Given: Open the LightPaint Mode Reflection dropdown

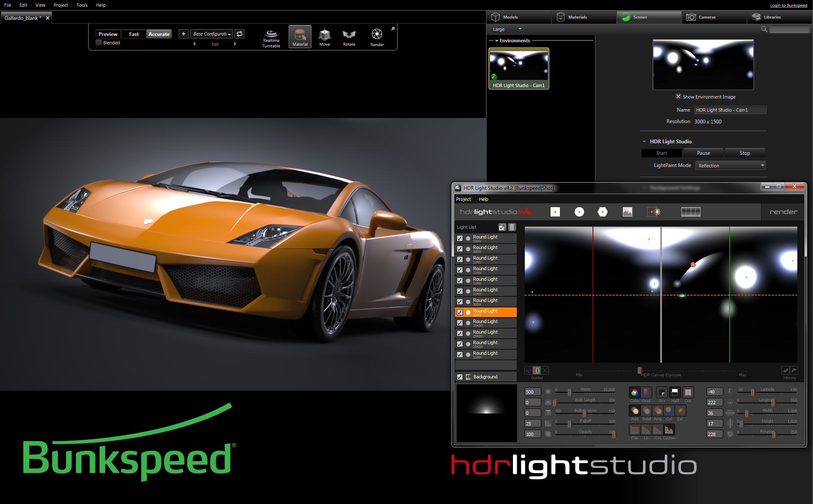Looking at the screenshot, I should [730, 166].
